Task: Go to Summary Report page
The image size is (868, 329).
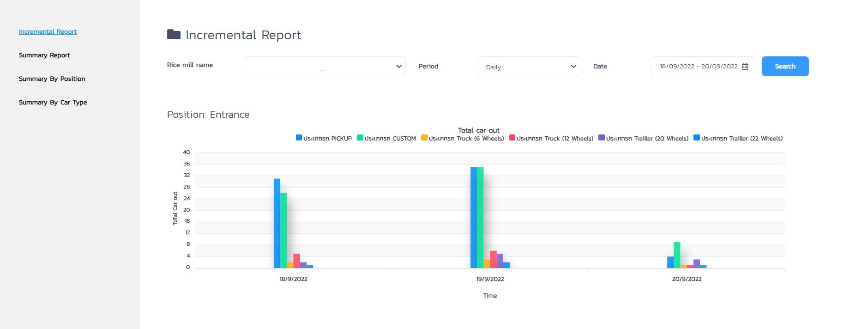Action: pos(44,55)
